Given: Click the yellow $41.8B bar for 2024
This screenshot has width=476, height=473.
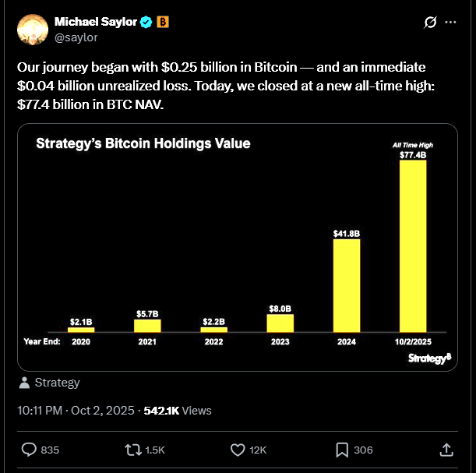Looking at the screenshot, I should click(x=346, y=285).
